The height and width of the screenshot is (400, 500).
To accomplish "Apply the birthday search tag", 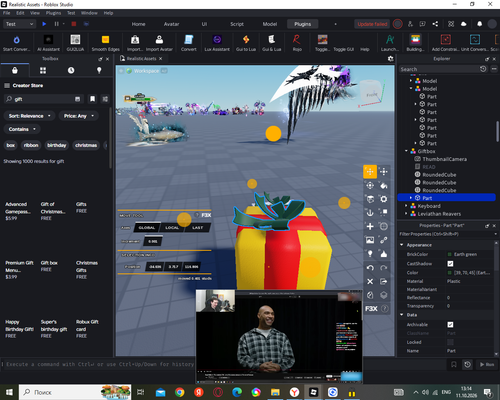I will 56,145.
